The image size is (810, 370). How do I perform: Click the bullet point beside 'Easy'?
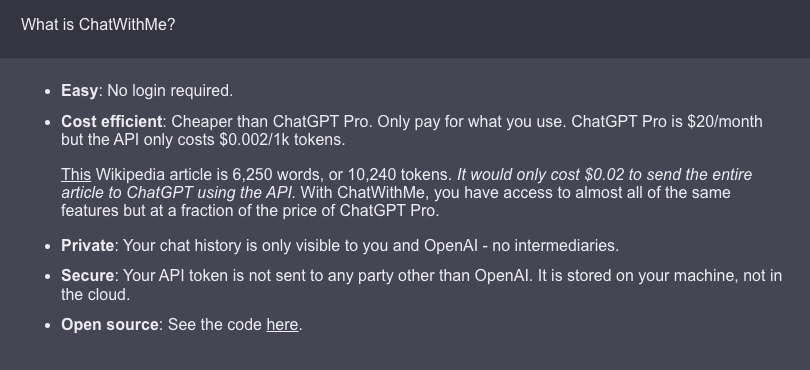48,91
